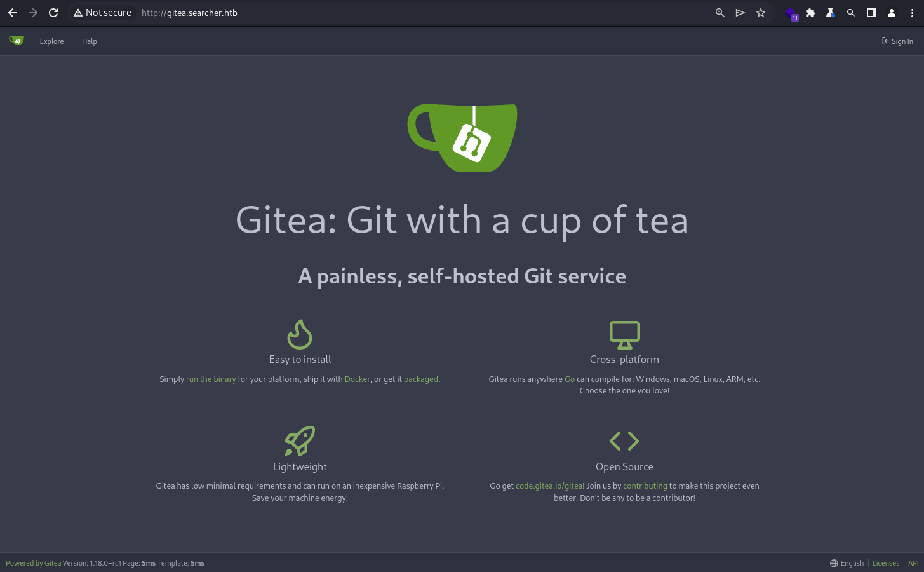
Task: Click Sign In in the navbar
Action: tap(897, 41)
